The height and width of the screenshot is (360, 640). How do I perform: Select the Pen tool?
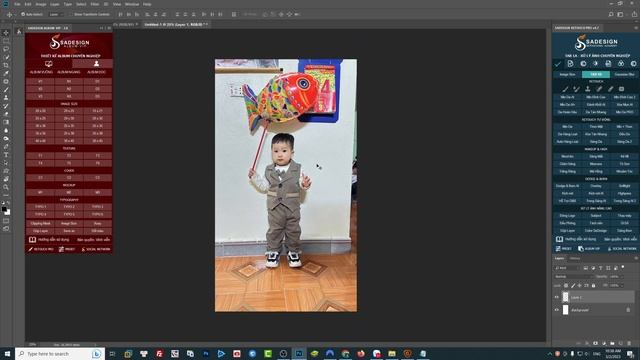tap(6, 147)
